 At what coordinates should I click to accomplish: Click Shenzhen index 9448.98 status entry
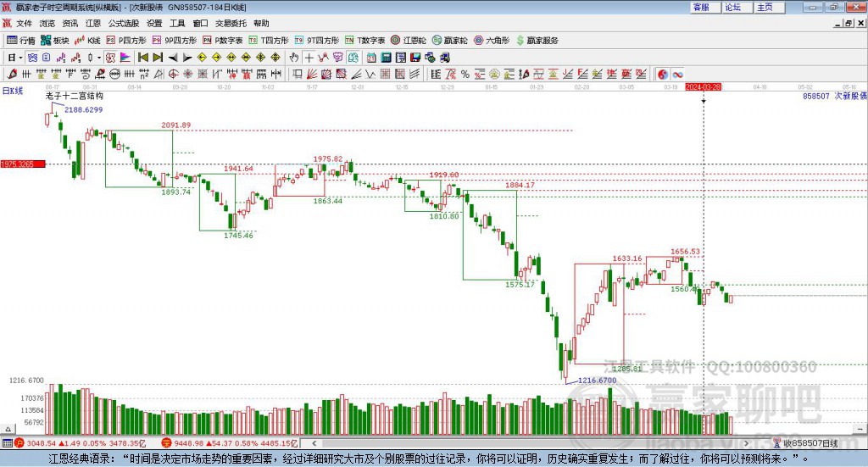(230, 443)
